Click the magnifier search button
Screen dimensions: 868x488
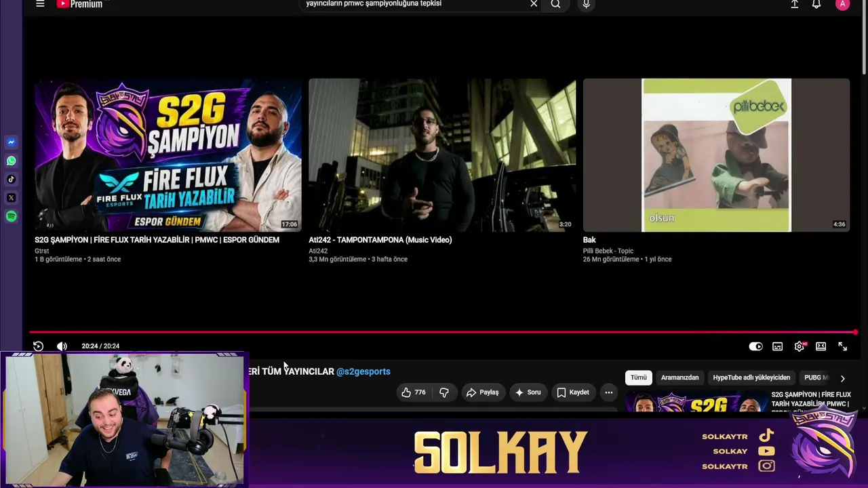(555, 4)
